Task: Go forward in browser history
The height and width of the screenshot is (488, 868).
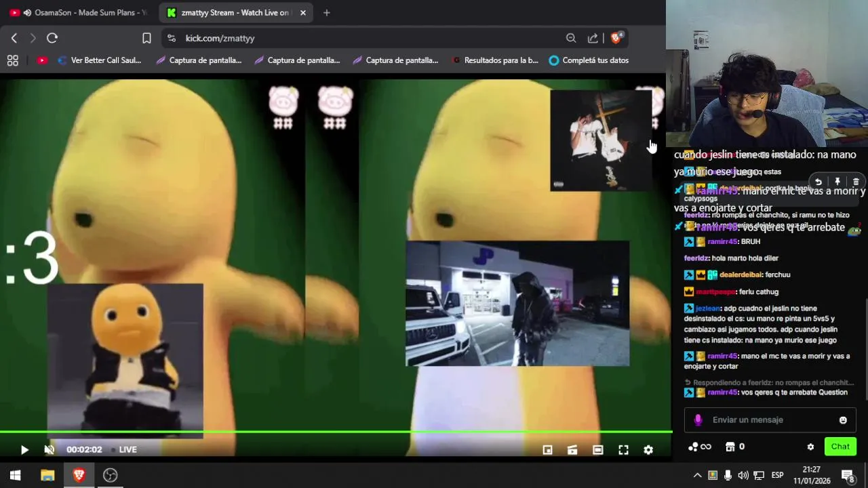Action: tap(33, 39)
